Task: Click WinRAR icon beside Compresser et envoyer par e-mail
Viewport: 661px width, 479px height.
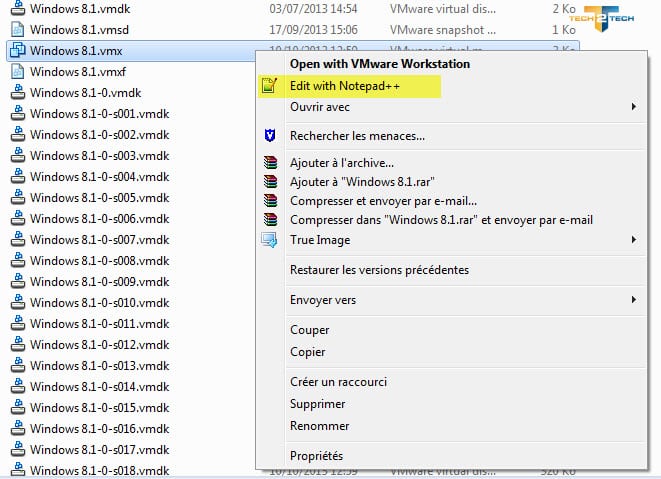Action: click(x=270, y=201)
